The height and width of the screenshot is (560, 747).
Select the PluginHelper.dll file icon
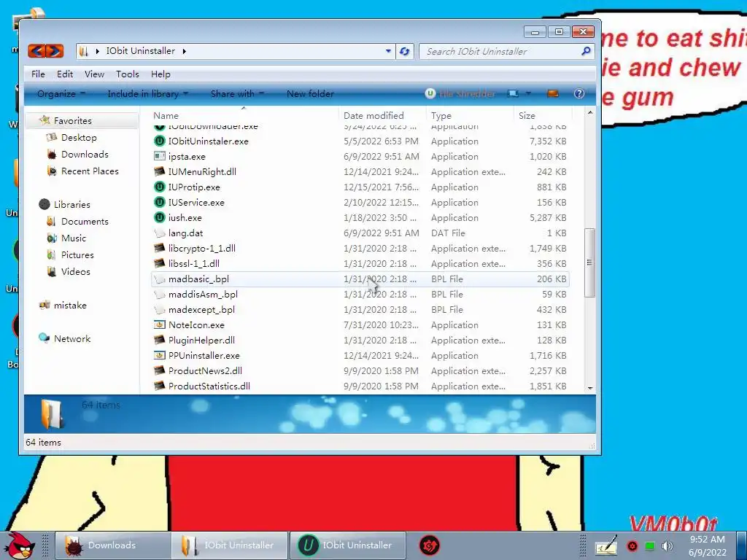(x=160, y=340)
